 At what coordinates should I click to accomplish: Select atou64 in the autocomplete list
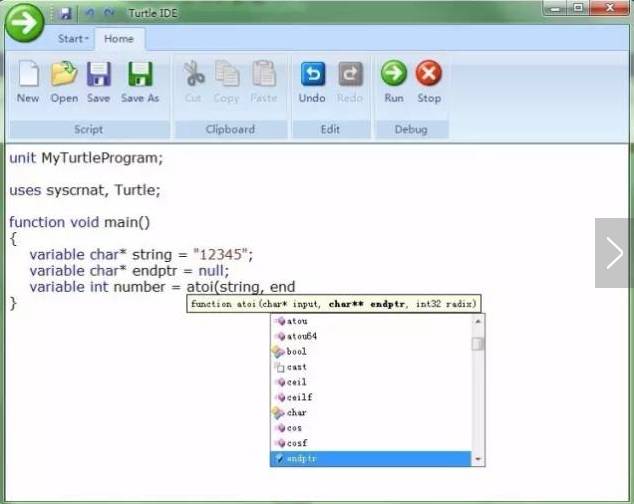click(x=371, y=336)
